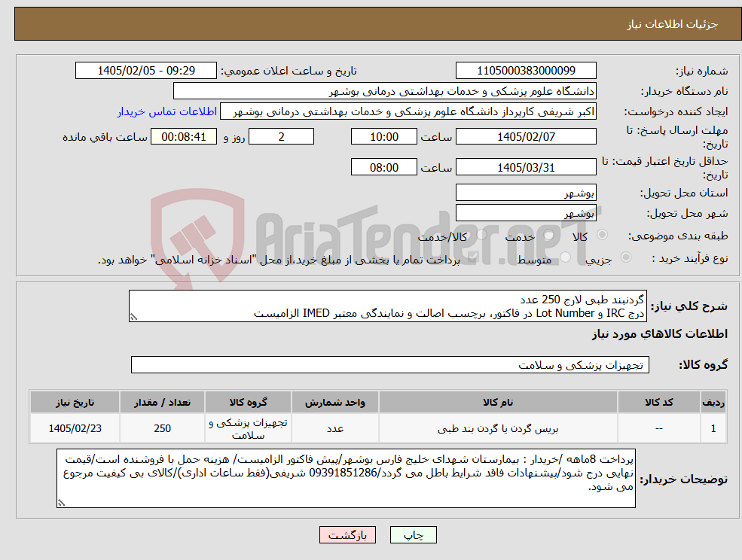Click the item group cell تجهیزات پزشکی و سلامت in table
This screenshot has height=560, width=742.
[x=248, y=428]
